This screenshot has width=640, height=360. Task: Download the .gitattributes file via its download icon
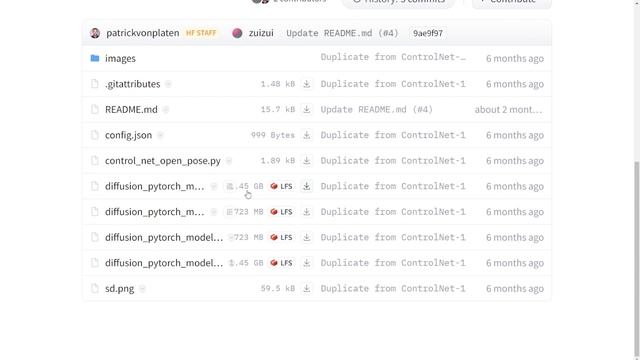tap(307, 84)
